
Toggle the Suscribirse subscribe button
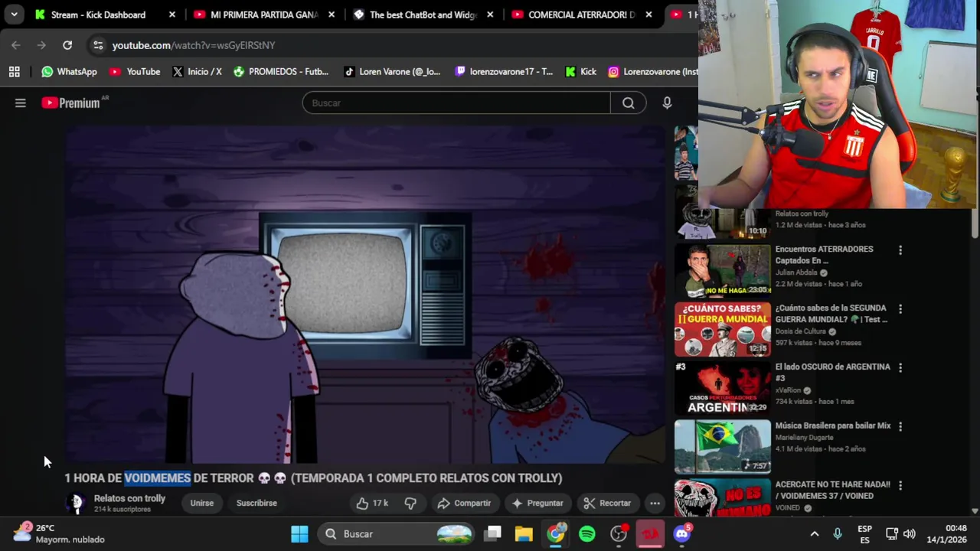tap(256, 503)
